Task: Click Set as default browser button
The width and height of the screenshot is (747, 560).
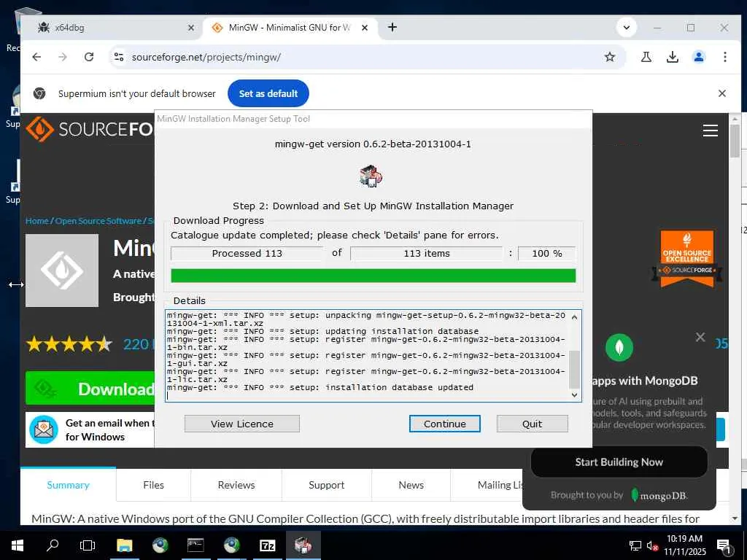Action: (268, 93)
